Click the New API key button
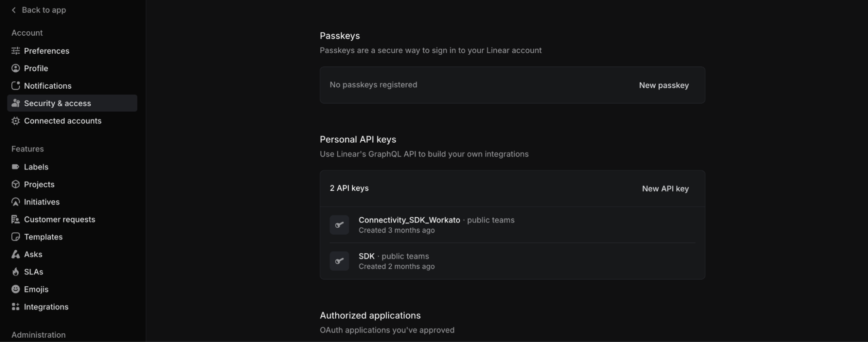The width and height of the screenshot is (868, 342). point(665,189)
